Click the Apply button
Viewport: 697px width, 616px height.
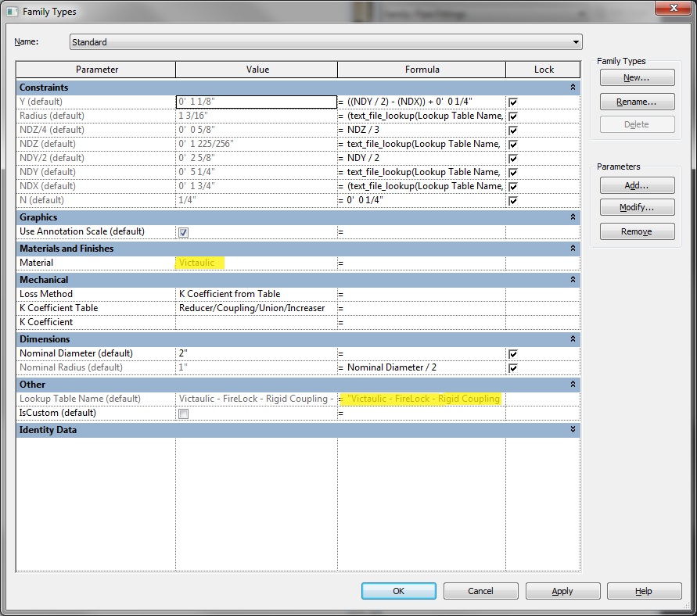(562, 591)
